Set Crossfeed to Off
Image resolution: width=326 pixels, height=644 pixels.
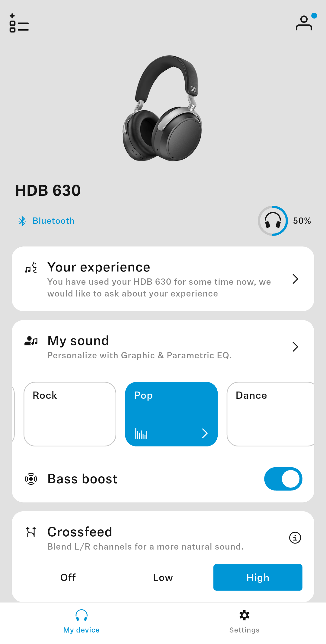pyautogui.click(x=68, y=577)
